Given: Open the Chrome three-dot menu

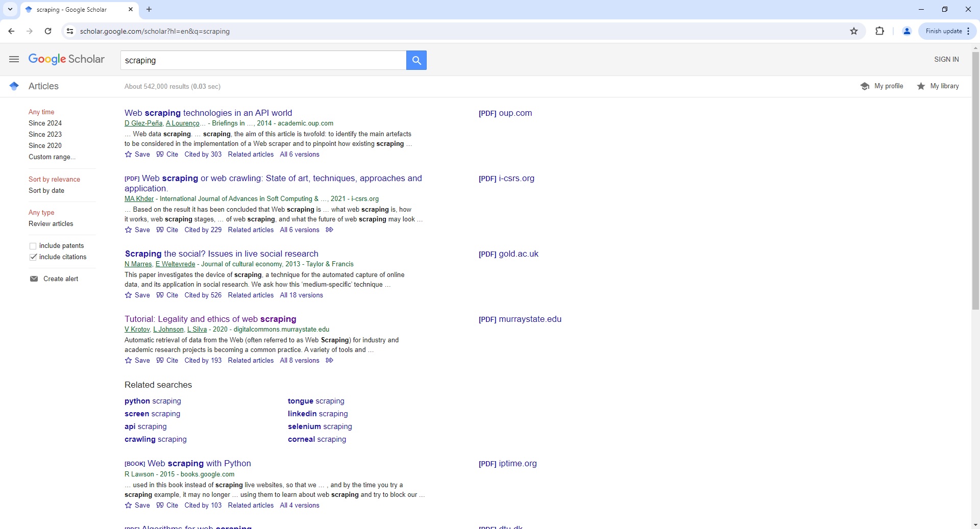Looking at the screenshot, I should click(968, 31).
